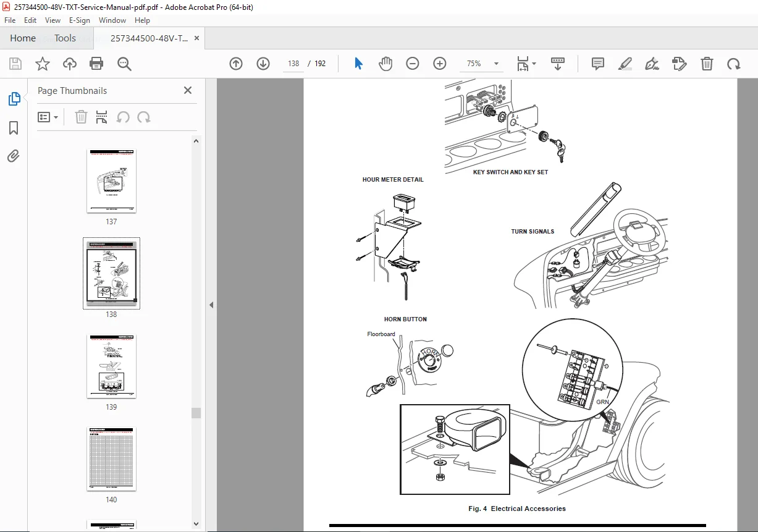Image resolution: width=758 pixels, height=532 pixels.
Task: Close the Page Thumbnails panel
Action: [x=188, y=90]
